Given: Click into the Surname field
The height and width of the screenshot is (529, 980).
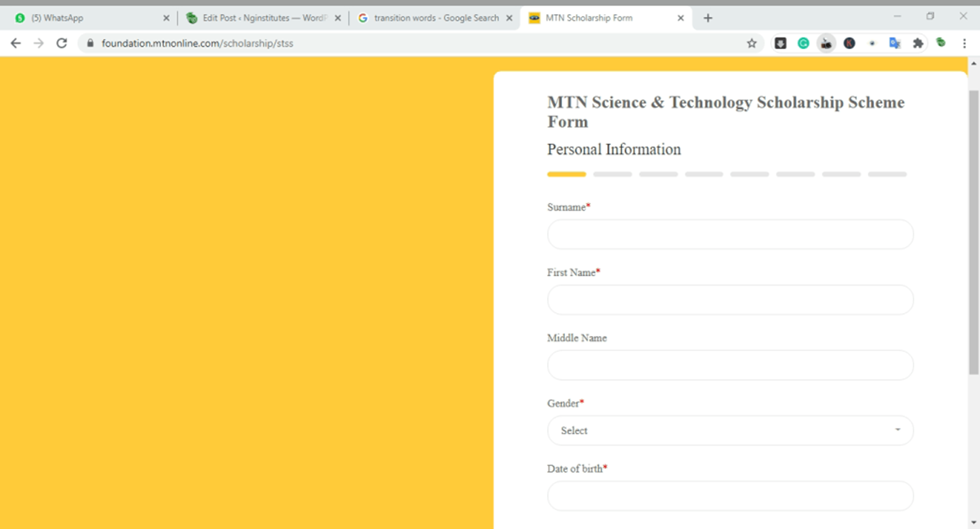Looking at the screenshot, I should coord(730,234).
